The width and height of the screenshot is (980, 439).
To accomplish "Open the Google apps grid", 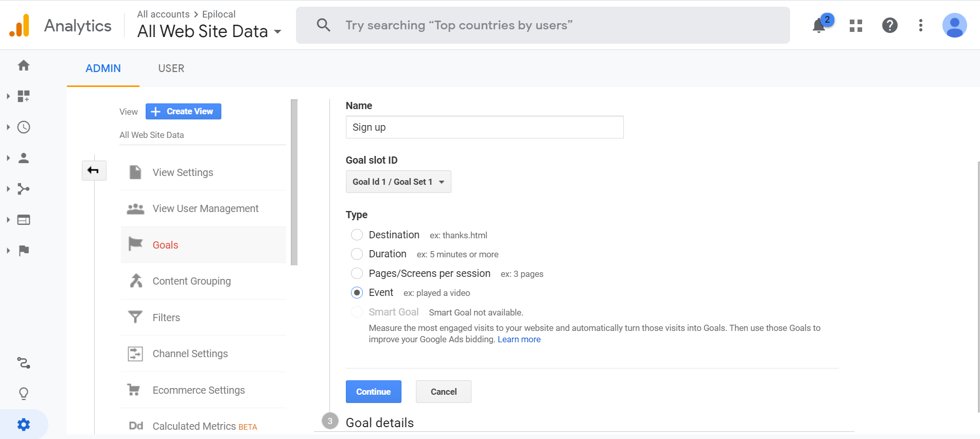I will point(856,25).
